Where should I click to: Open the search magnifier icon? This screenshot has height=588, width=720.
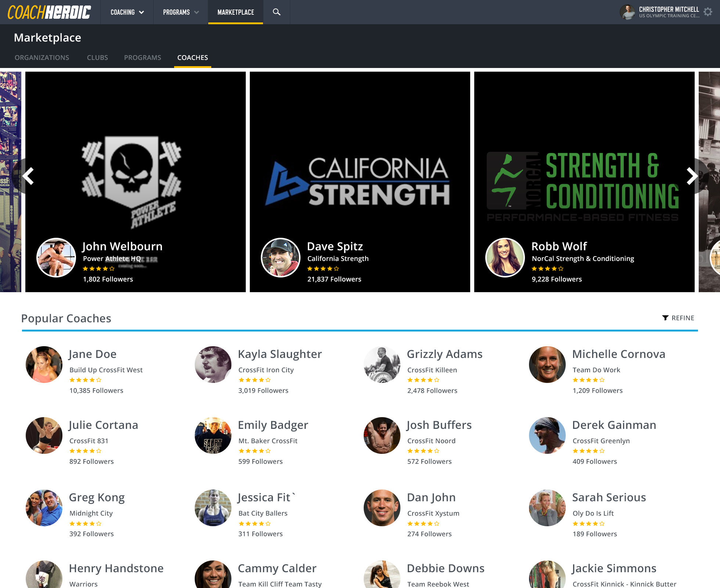tap(277, 12)
